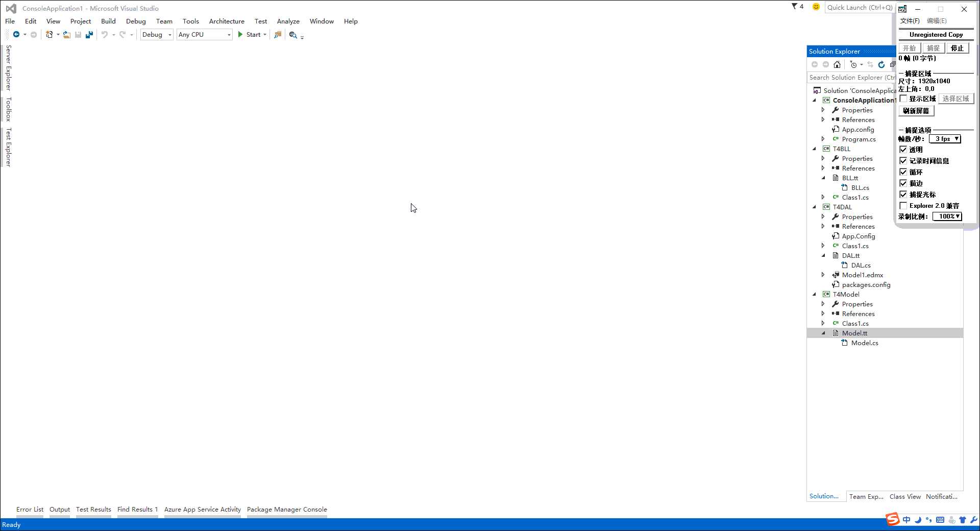Open the Debug configuration dropdown
Image resolution: width=980 pixels, height=531 pixels.
coord(157,35)
